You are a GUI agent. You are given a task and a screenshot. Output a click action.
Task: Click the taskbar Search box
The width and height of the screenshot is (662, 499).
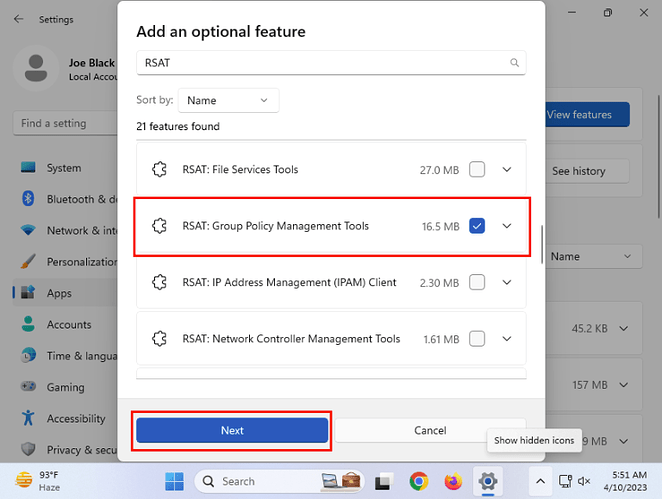[x=279, y=481]
